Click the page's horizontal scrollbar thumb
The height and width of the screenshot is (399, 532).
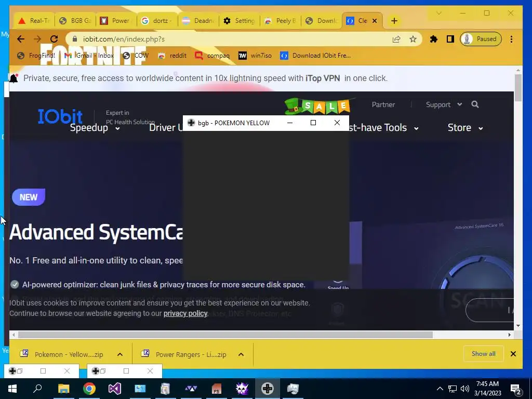225,335
